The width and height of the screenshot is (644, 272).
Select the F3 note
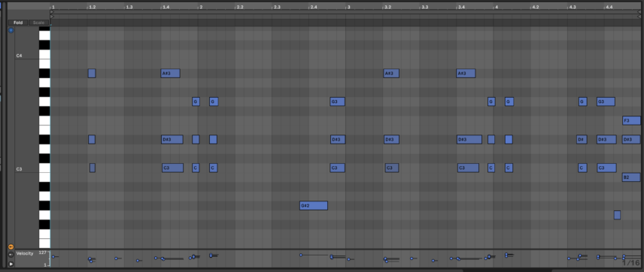pos(631,121)
